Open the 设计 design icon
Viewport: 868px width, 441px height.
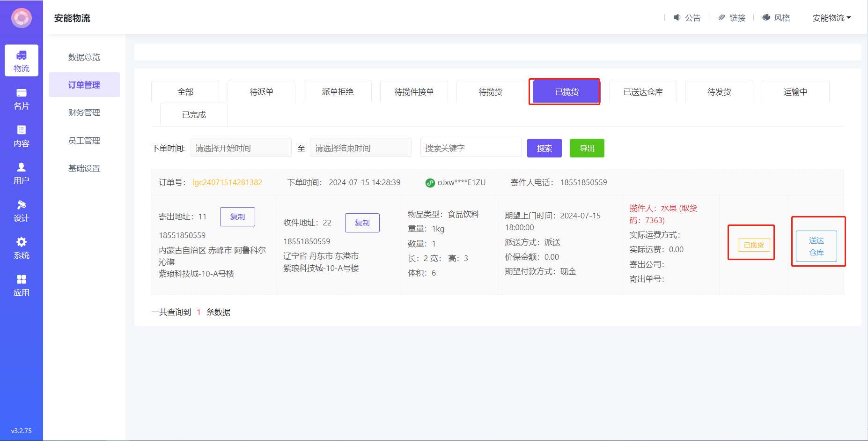pyautogui.click(x=22, y=205)
